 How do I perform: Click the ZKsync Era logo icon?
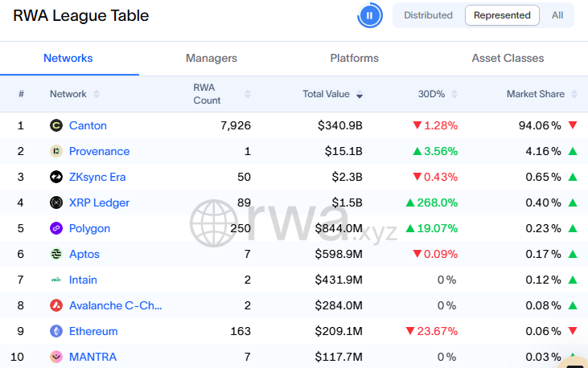tap(56, 177)
